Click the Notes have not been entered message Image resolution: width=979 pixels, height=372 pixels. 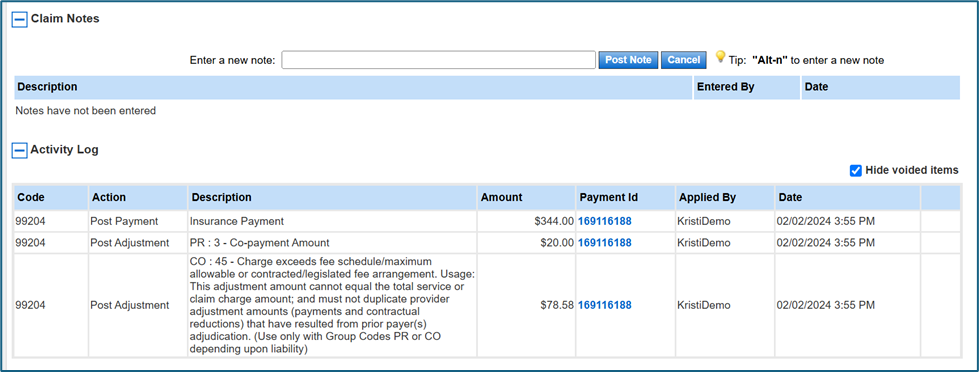[86, 111]
